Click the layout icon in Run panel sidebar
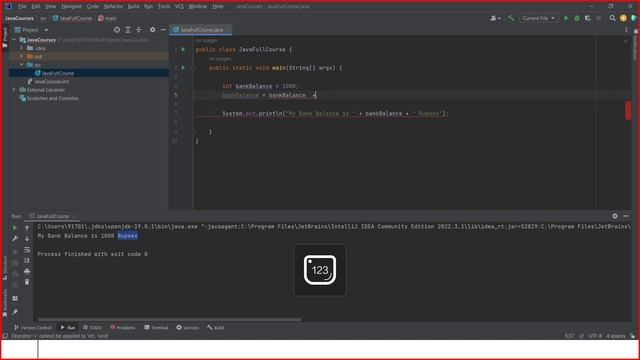This screenshot has height=360, width=640. 15,298
